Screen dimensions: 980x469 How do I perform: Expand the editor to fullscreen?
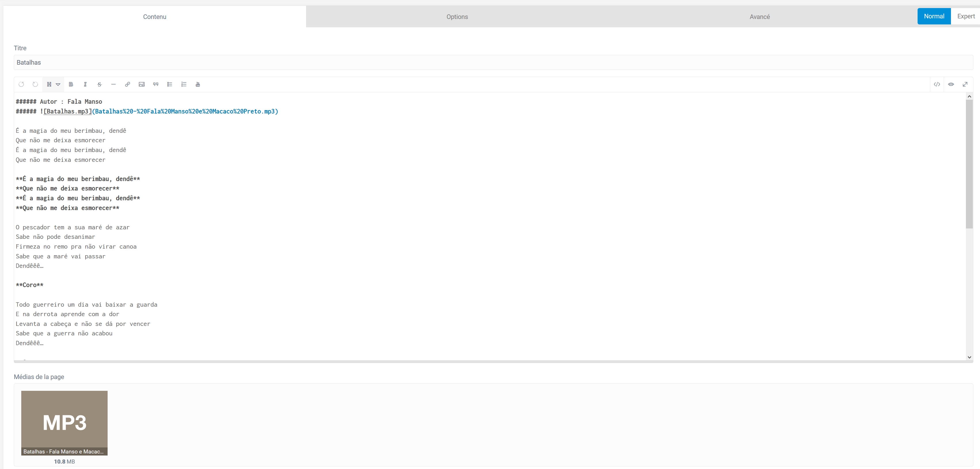pyautogui.click(x=965, y=84)
